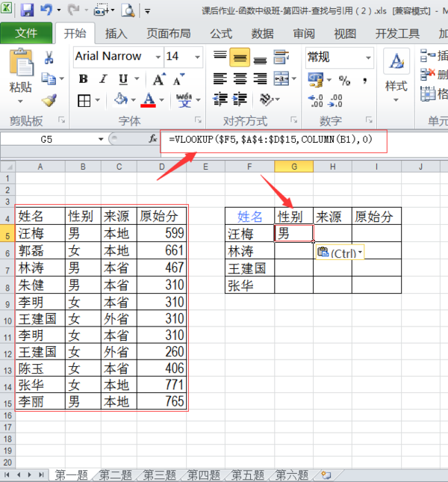This screenshot has width=448, height=482.
Task: Switch to the 数据 ribbon tab
Action: [x=263, y=34]
